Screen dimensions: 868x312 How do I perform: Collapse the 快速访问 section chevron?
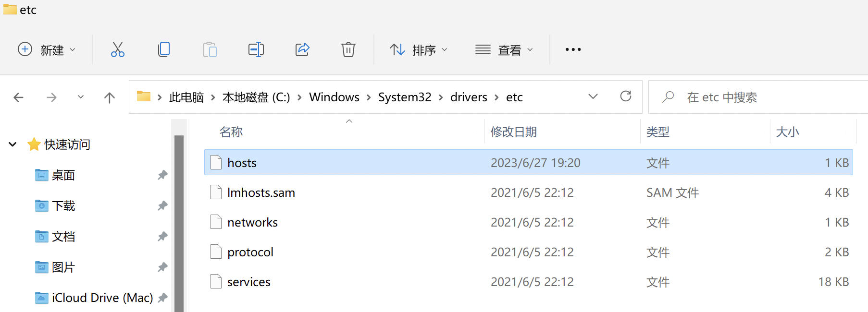click(12, 144)
